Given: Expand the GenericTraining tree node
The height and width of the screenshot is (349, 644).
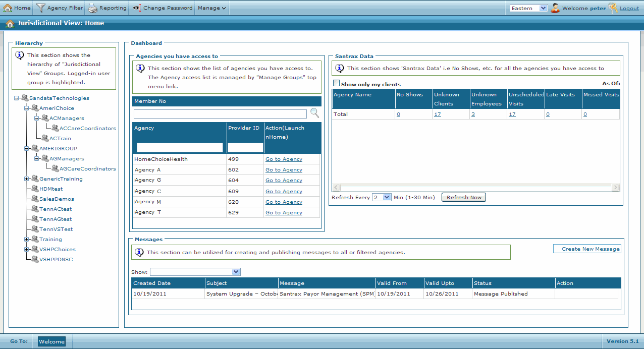Looking at the screenshot, I should pyautogui.click(x=27, y=179).
